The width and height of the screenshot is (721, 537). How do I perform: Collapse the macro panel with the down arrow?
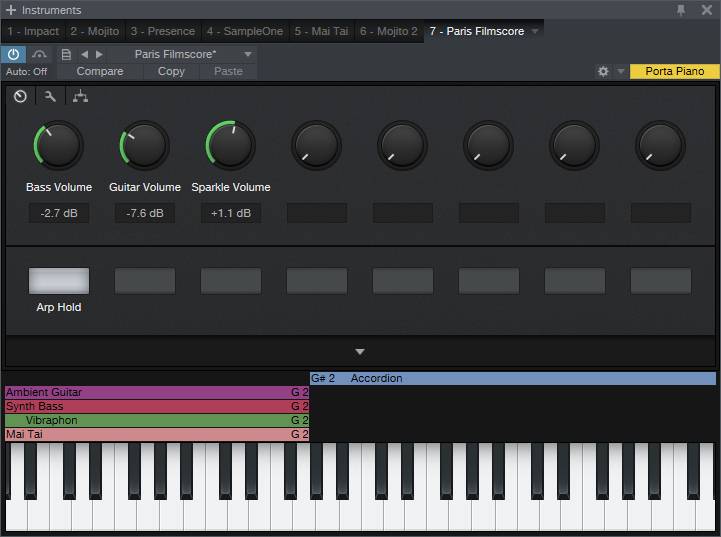pyautogui.click(x=360, y=352)
